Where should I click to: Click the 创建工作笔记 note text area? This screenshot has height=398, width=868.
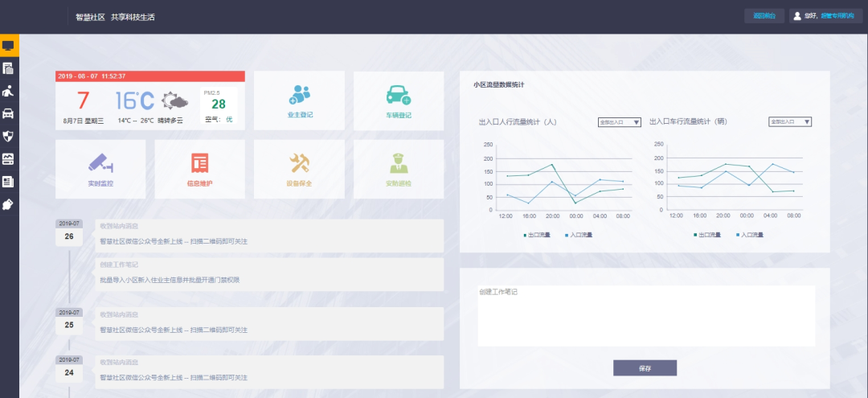point(646,316)
